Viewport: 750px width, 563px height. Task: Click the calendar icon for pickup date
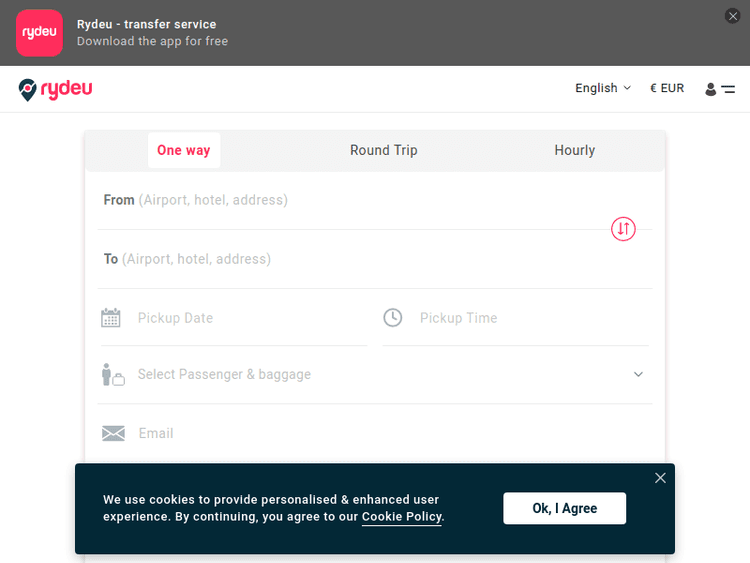[111, 318]
